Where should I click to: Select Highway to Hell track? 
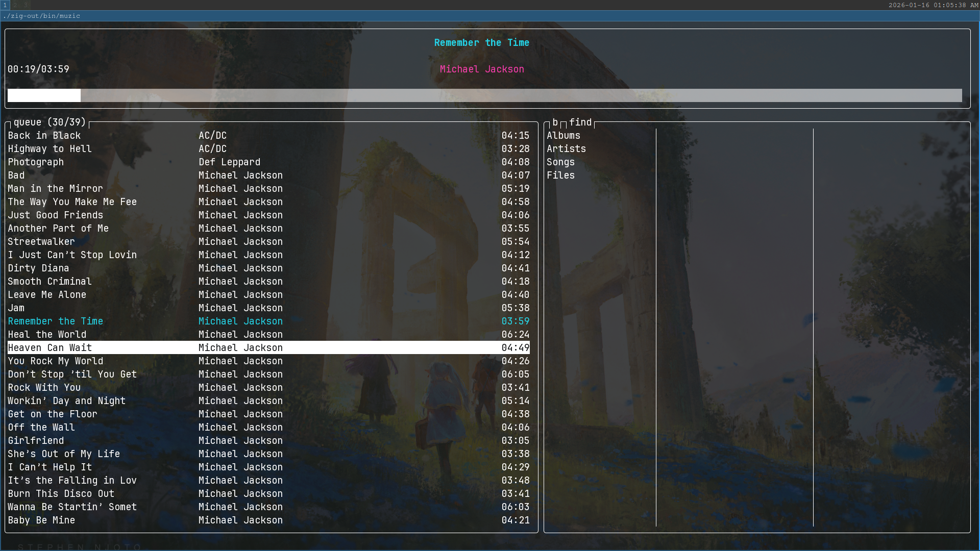tap(50, 149)
